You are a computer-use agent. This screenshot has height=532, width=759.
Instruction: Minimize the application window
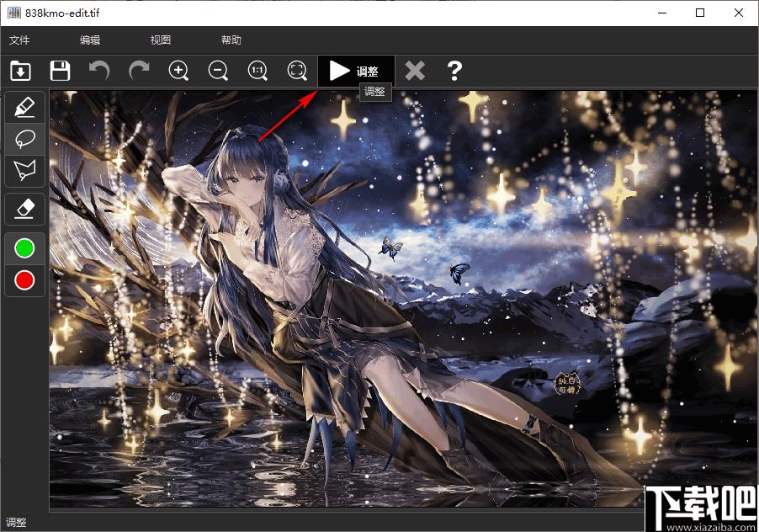663,13
